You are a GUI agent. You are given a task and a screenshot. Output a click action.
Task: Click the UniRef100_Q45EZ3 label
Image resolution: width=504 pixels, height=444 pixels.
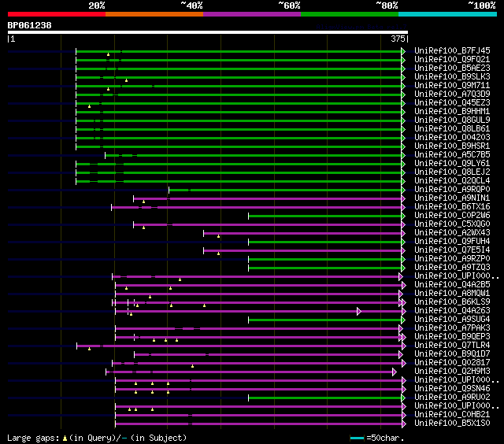[452, 103]
